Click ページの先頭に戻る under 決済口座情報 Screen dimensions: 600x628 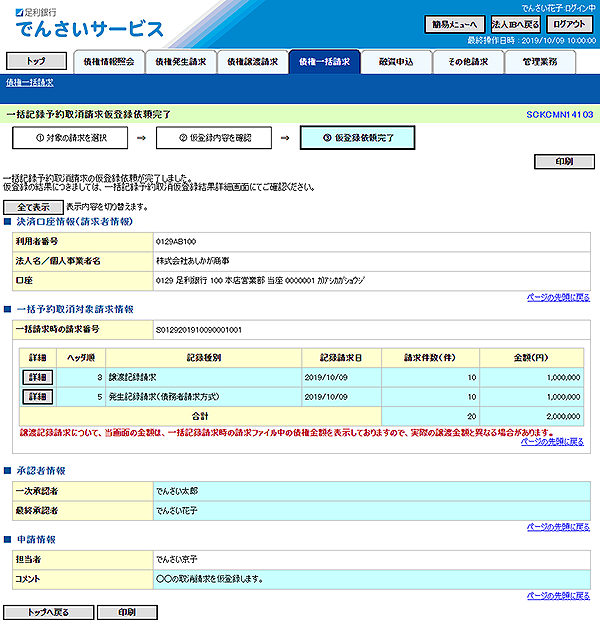[558, 298]
